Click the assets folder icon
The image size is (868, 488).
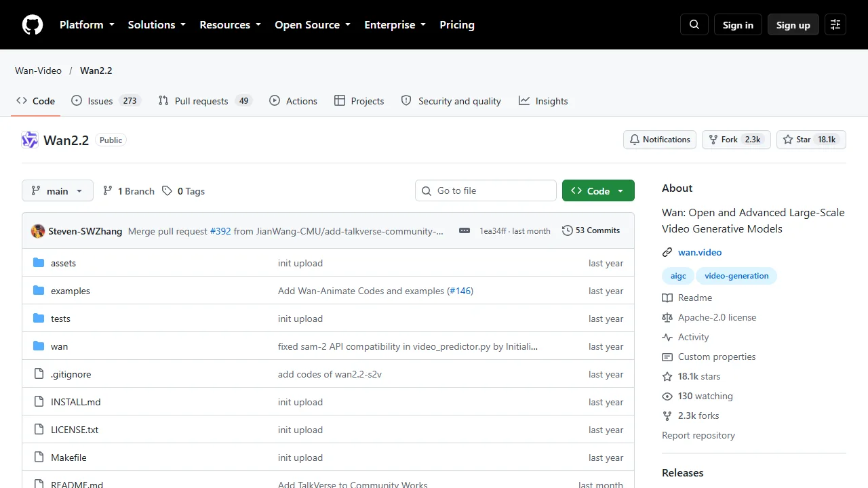click(x=39, y=263)
